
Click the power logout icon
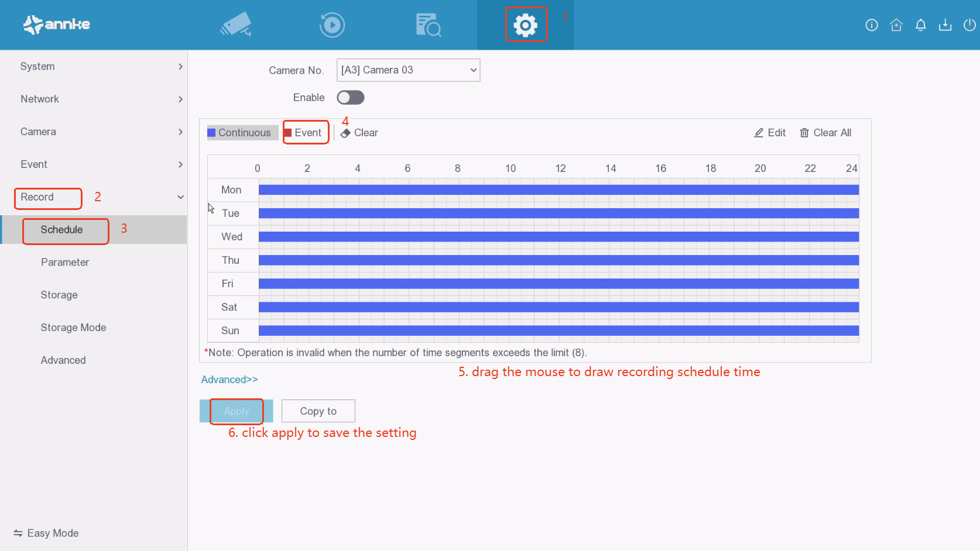point(969,25)
